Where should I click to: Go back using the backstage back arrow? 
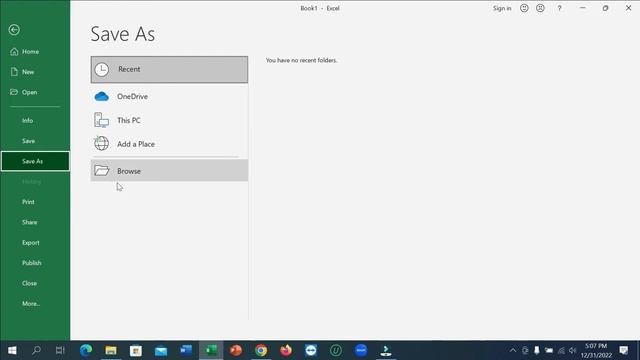(14, 30)
